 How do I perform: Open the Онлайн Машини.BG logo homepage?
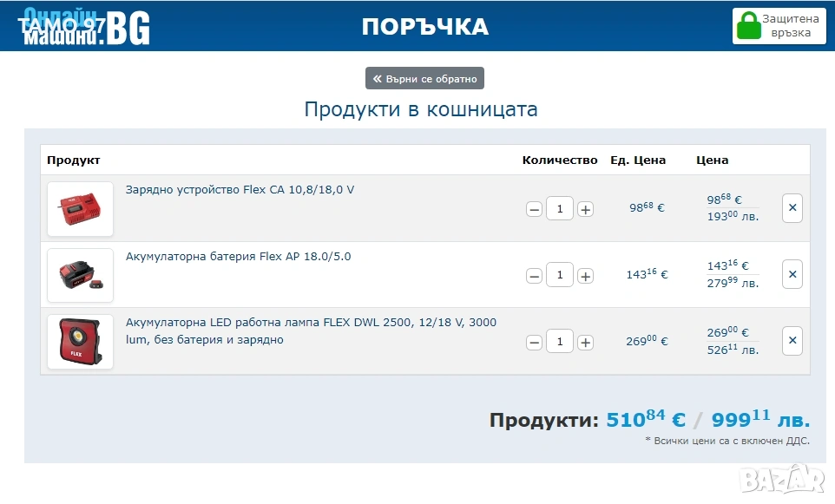point(87,27)
